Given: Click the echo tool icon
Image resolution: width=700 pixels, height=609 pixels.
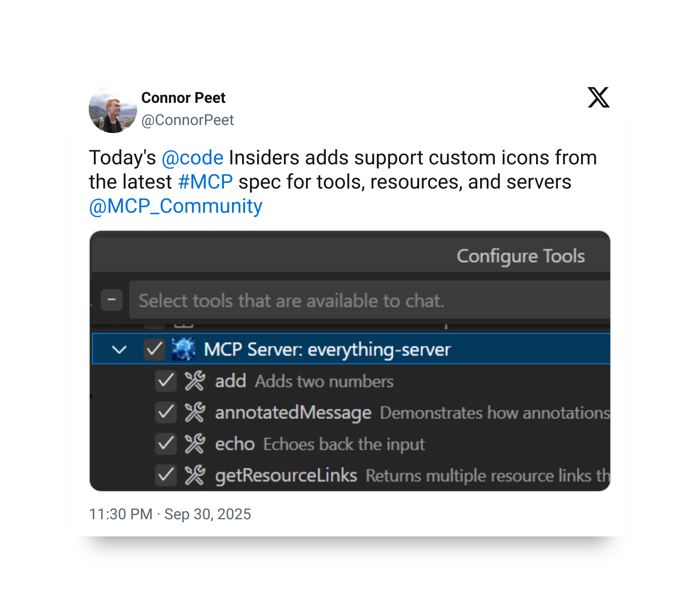Looking at the screenshot, I should (x=195, y=444).
